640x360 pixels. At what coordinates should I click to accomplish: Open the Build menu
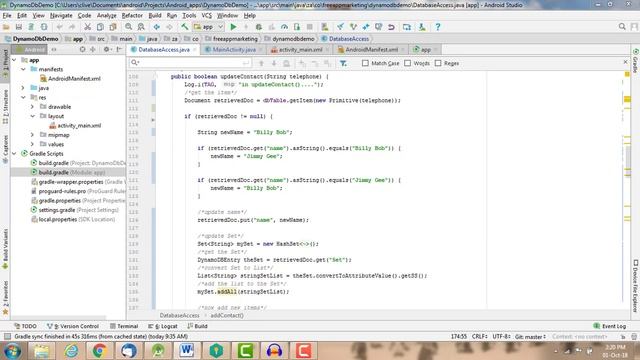click(x=155, y=16)
